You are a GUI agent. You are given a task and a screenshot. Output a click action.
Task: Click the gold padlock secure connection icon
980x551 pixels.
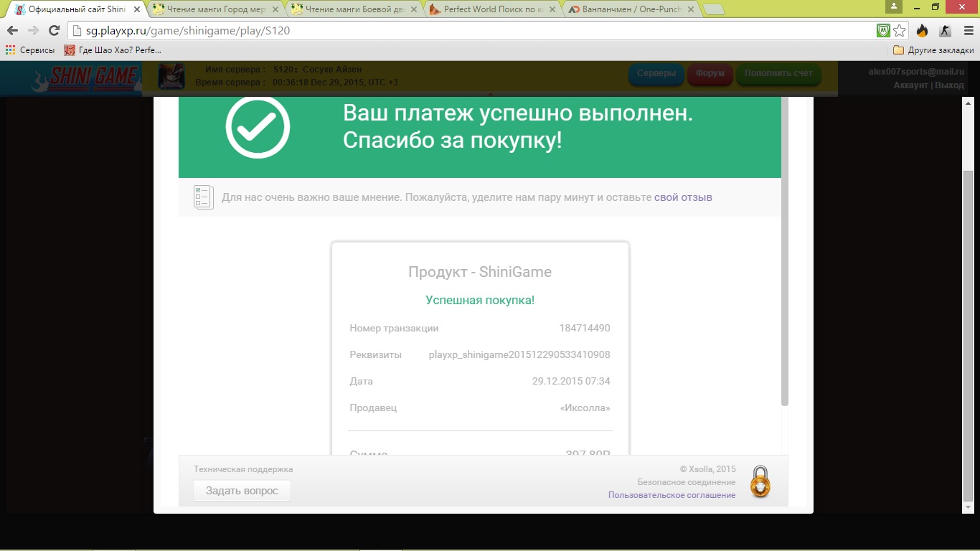coord(760,481)
